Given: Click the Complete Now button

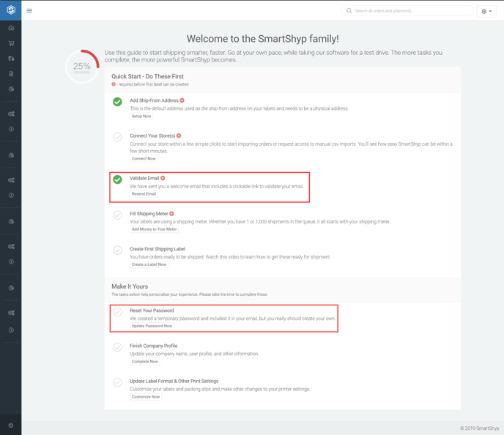Looking at the screenshot, I should click(x=144, y=362).
